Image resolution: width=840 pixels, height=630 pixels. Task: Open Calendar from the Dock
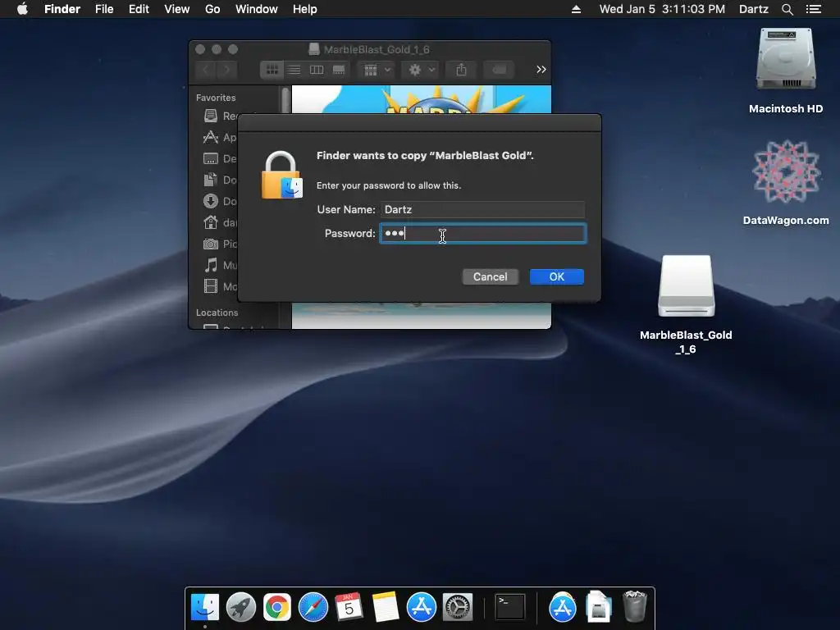(349, 607)
